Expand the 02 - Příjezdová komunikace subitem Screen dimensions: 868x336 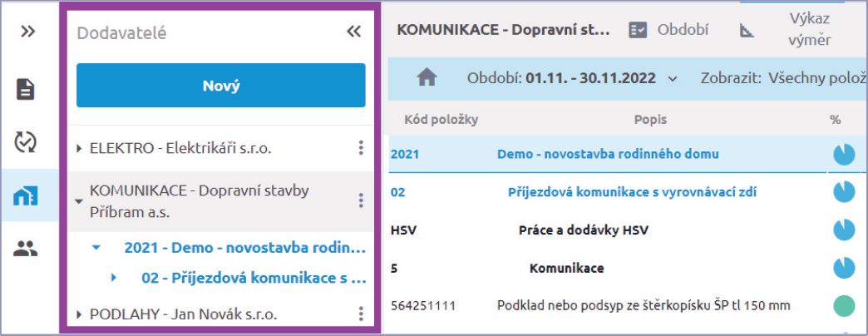click(x=114, y=278)
